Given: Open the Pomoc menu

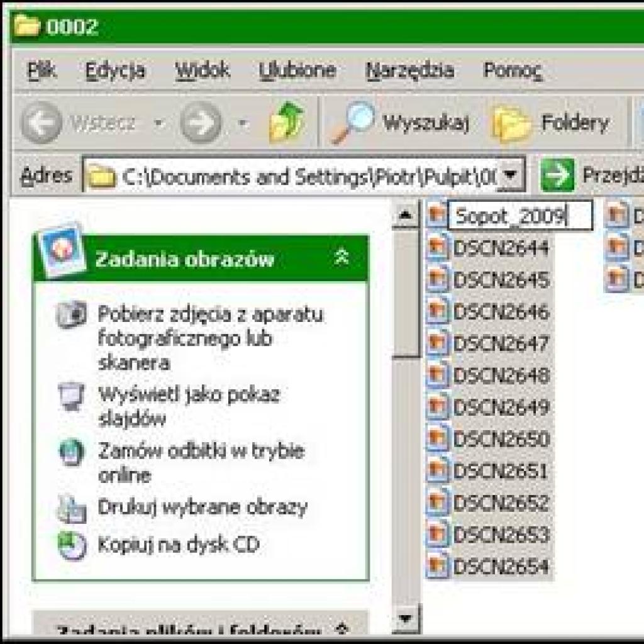Looking at the screenshot, I should coord(513,70).
